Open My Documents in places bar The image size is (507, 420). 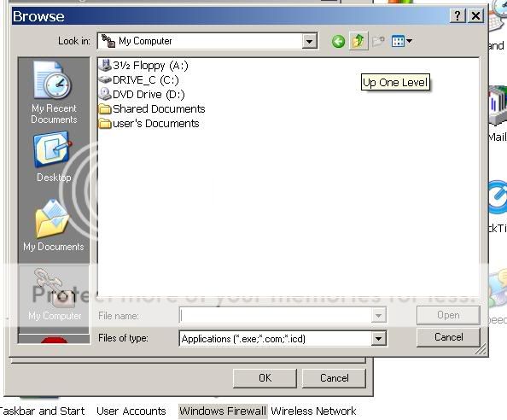pyautogui.click(x=54, y=225)
